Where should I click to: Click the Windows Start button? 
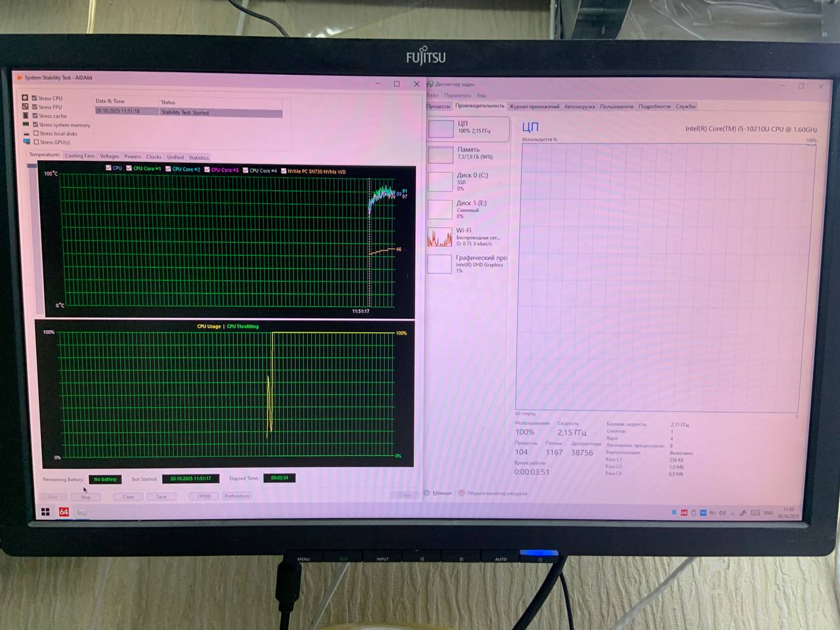(x=45, y=512)
